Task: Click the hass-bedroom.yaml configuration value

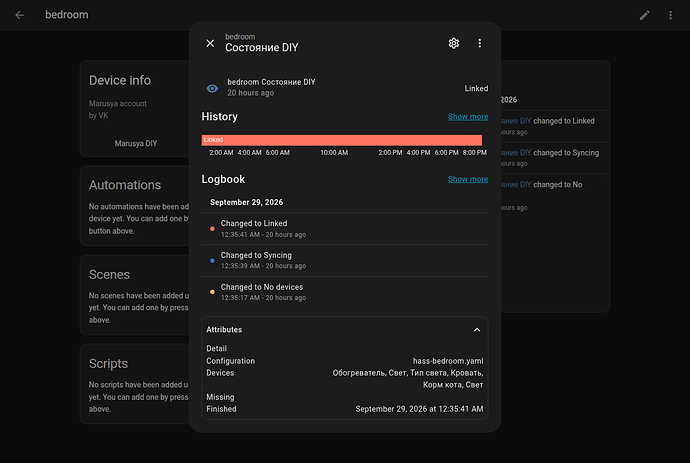Action: (x=448, y=361)
